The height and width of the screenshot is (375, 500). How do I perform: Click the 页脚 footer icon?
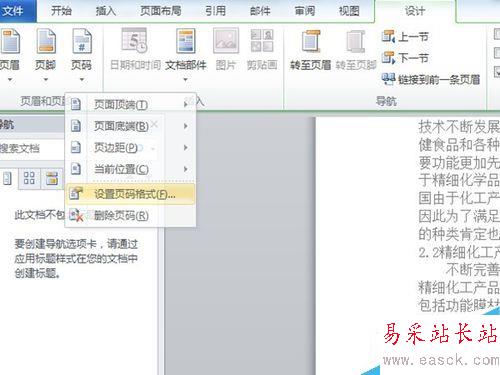[x=46, y=41]
